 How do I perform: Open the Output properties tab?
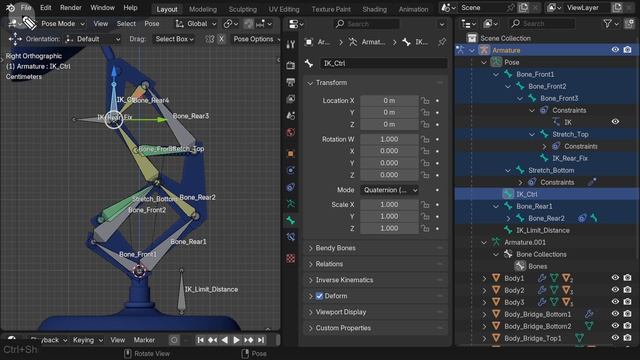pyautogui.click(x=291, y=82)
